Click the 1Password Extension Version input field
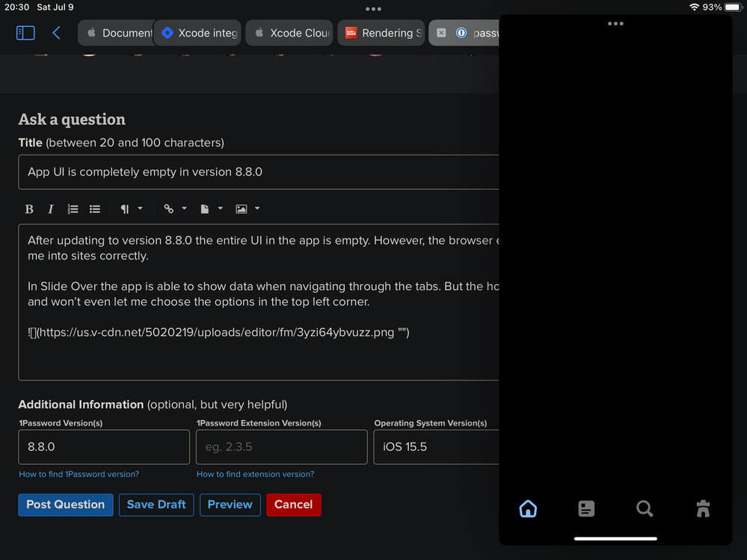 (x=281, y=447)
